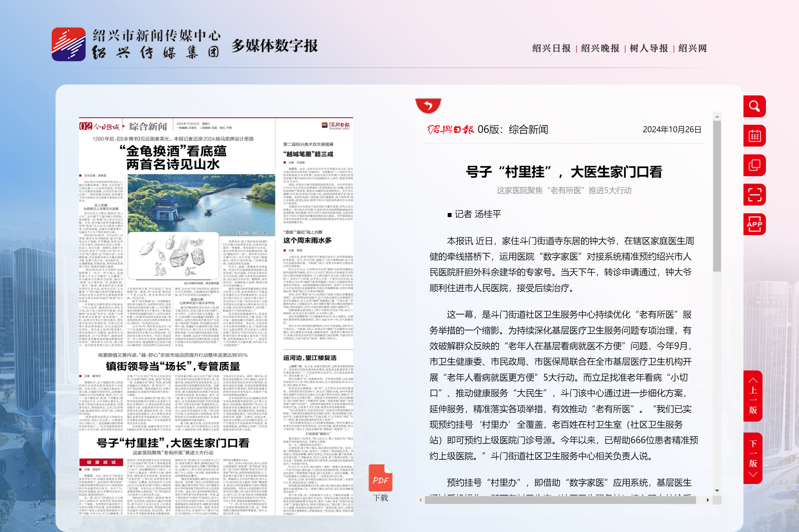This screenshot has height=532, width=799.
Task: Click the 健康越城 red column label
Action: tap(101, 462)
